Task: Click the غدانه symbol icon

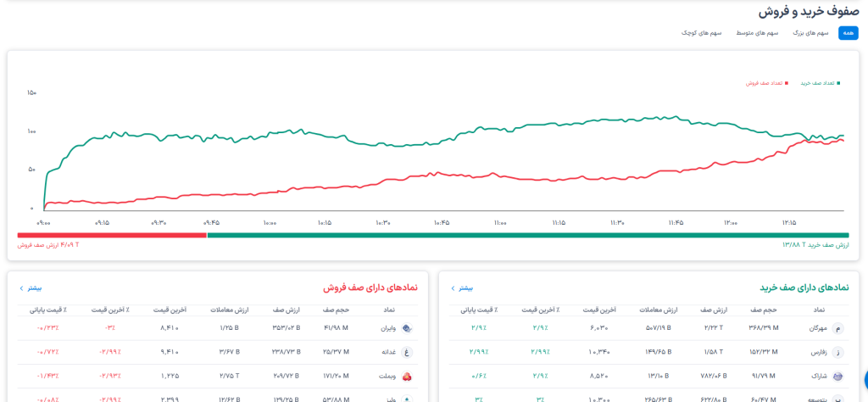Action: pyautogui.click(x=407, y=352)
